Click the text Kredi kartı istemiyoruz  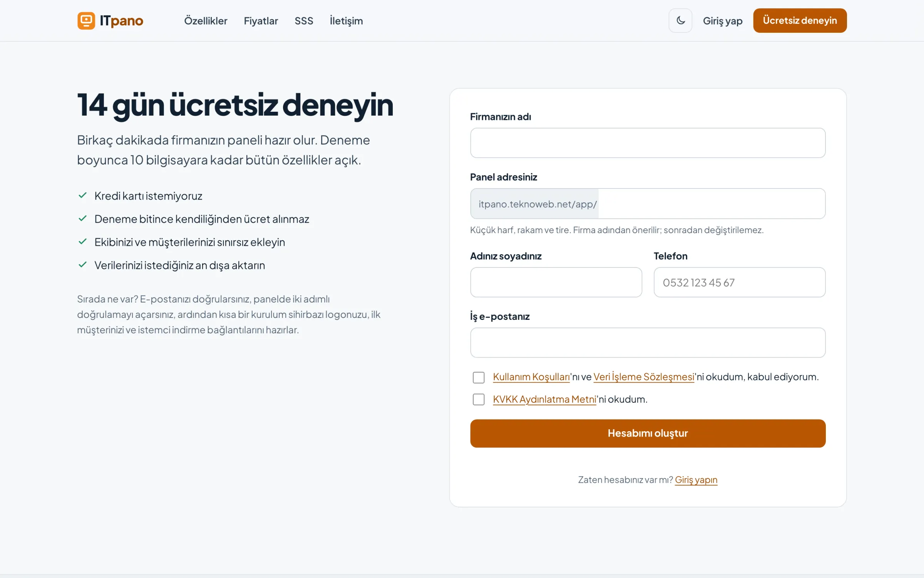pos(148,196)
